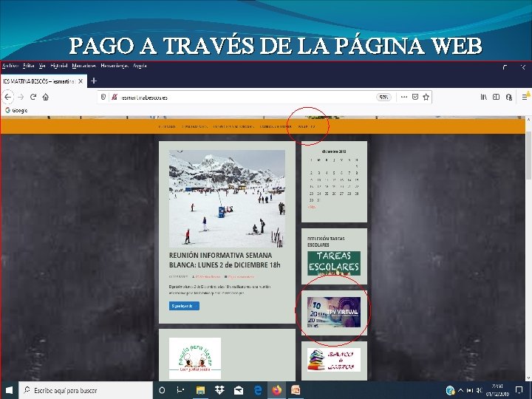Open tracking protection shield in address bar
The height and width of the screenshot is (399, 532).
pyautogui.click(x=103, y=97)
